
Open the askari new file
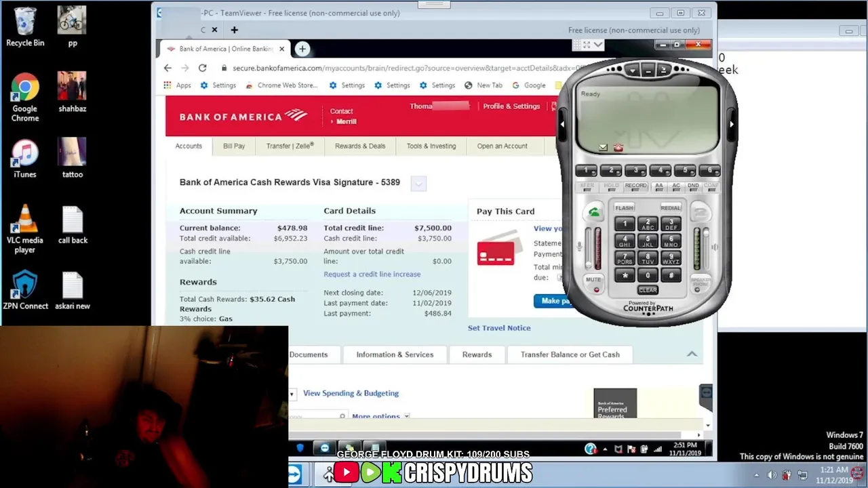click(x=73, y=290)
